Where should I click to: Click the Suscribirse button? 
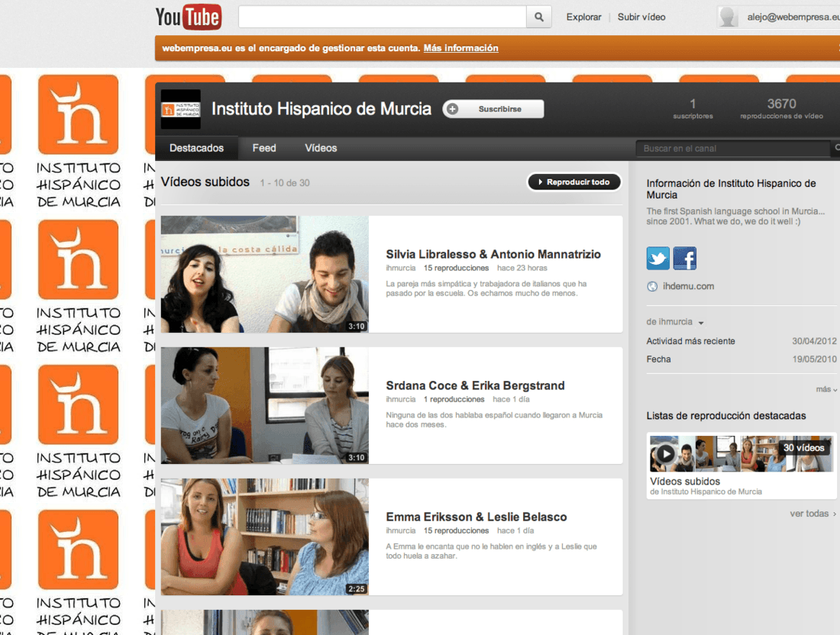493,109
